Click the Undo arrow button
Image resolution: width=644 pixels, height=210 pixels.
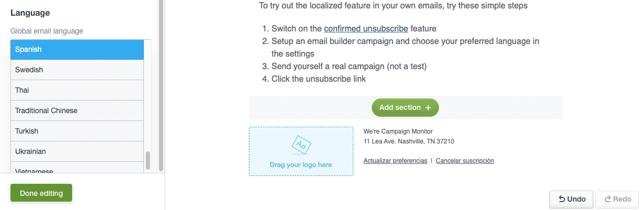coord(571,199)
